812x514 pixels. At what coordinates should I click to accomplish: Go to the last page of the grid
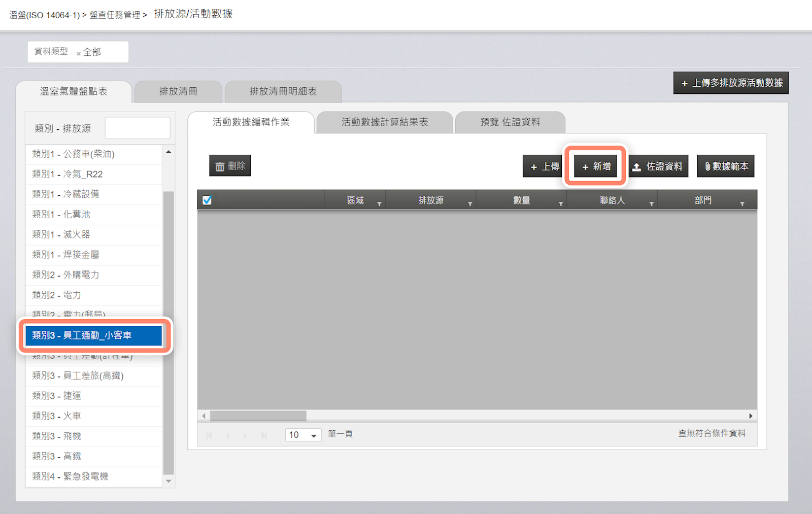pyautogui.click(x=264, y=435)
